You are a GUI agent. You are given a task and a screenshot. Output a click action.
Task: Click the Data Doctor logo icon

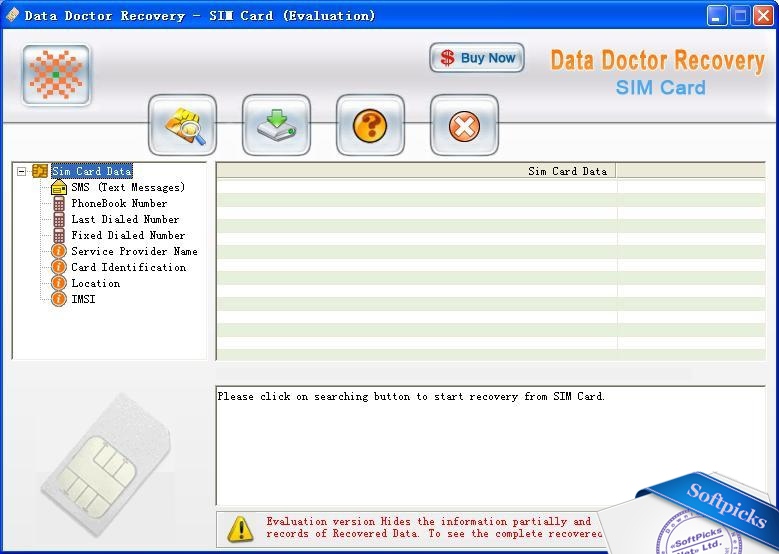56,75
